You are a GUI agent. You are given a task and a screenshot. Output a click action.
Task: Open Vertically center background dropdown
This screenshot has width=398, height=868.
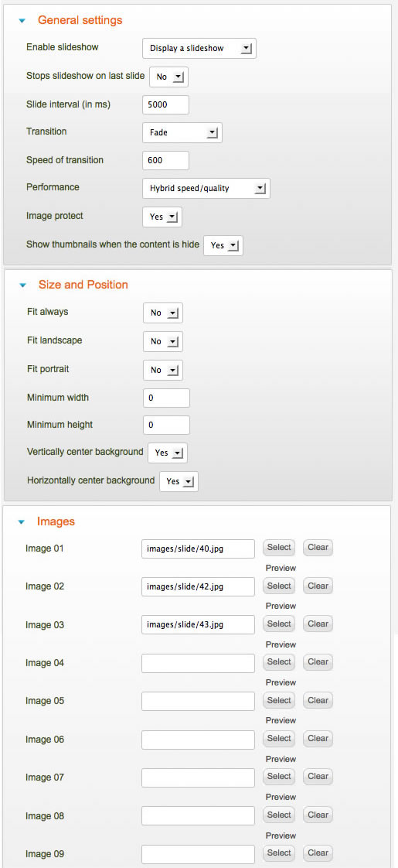click(x=168, y=453)
